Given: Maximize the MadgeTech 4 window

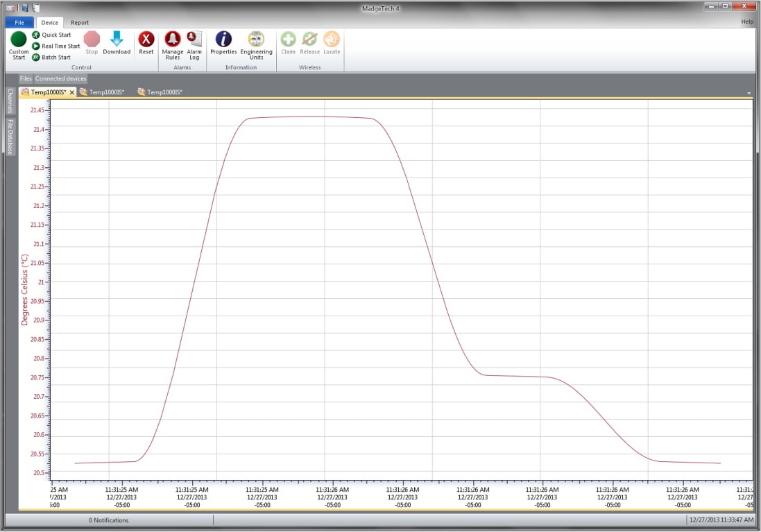Looking at the screenshot, I should [726, 6].
